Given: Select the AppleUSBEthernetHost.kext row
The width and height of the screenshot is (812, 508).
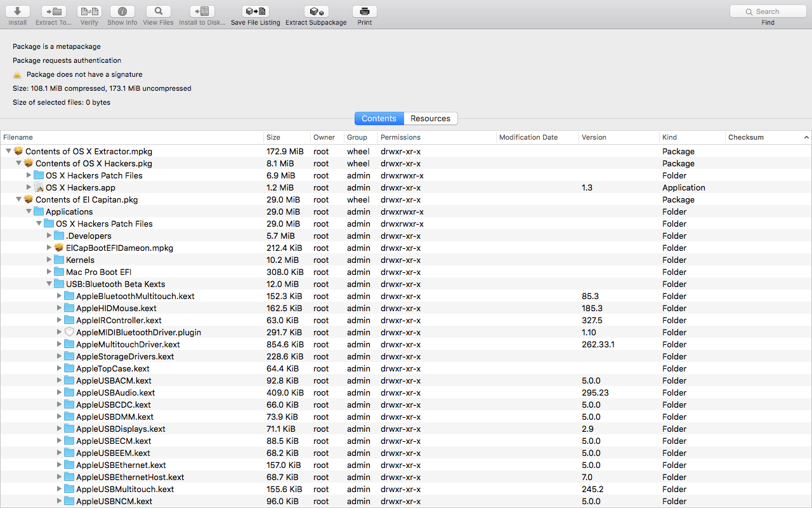Looking at the screenshot, I should coord(406,477).
